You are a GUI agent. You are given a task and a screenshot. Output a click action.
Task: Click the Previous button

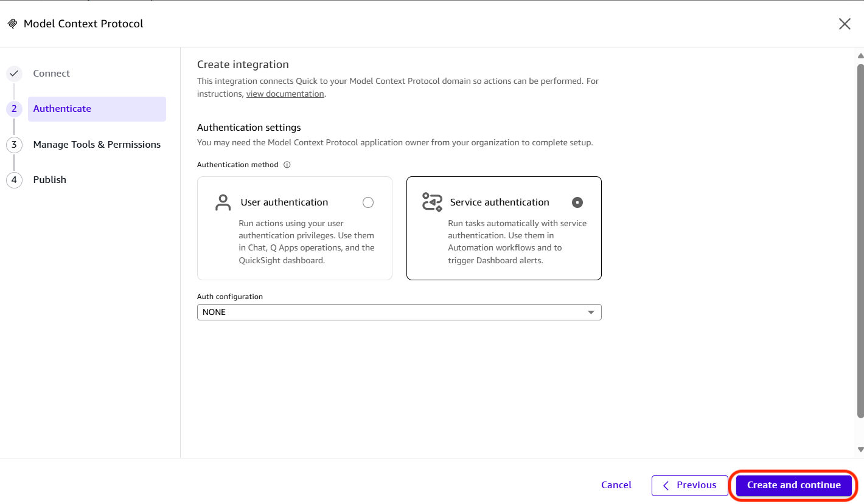tap(690, 485)
